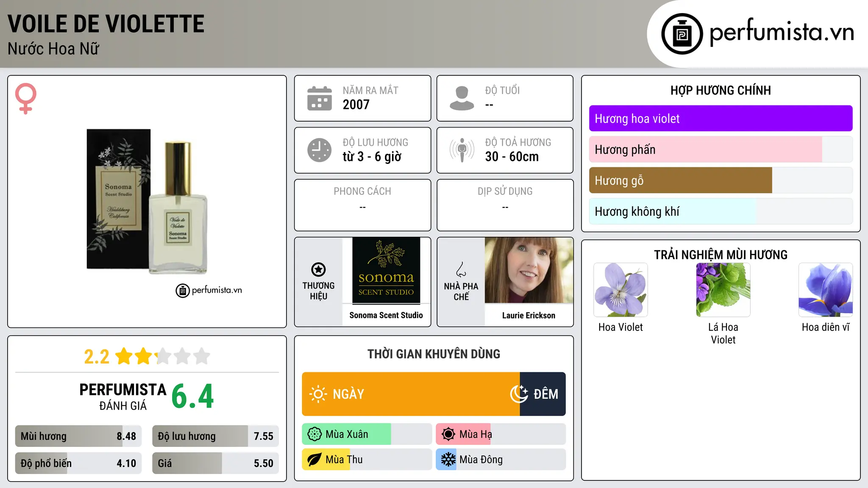
Task: Click the orange Ngày daytime bar
Action: (x=411, y=394)
